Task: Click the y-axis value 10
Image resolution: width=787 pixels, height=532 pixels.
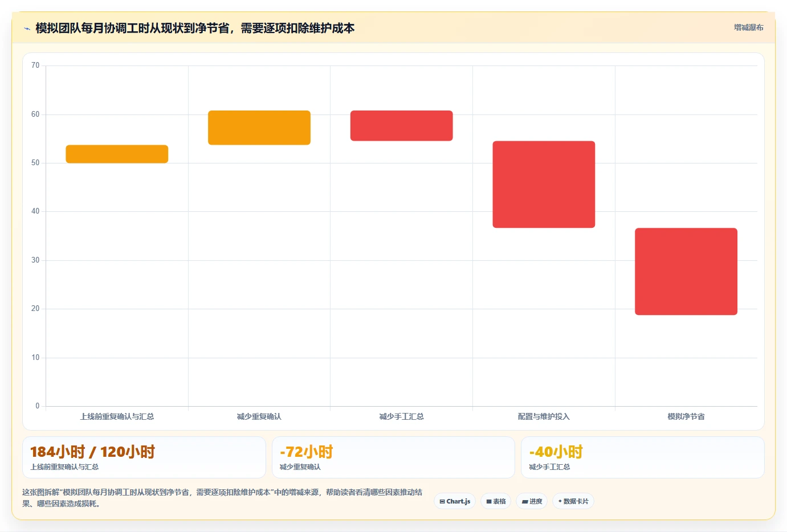Action: tap(35, 358)
